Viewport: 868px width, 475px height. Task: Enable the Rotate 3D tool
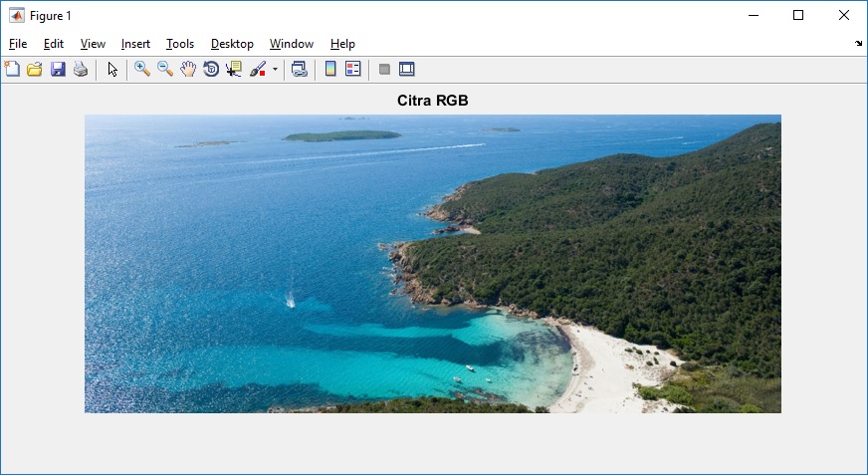pyautogui.click(x=211, y=69)
